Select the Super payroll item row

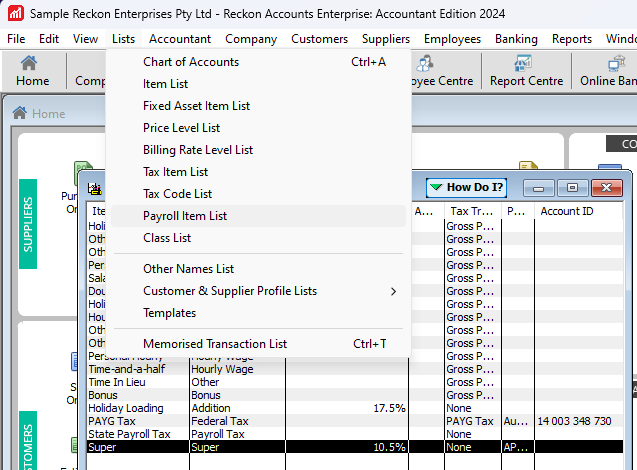click(355, 447)
